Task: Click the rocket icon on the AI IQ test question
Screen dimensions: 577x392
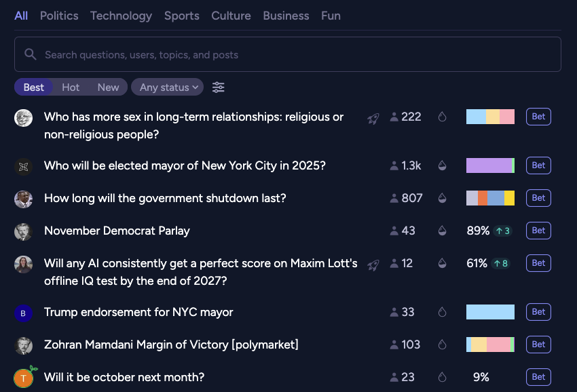Action: tap(373, 265)
